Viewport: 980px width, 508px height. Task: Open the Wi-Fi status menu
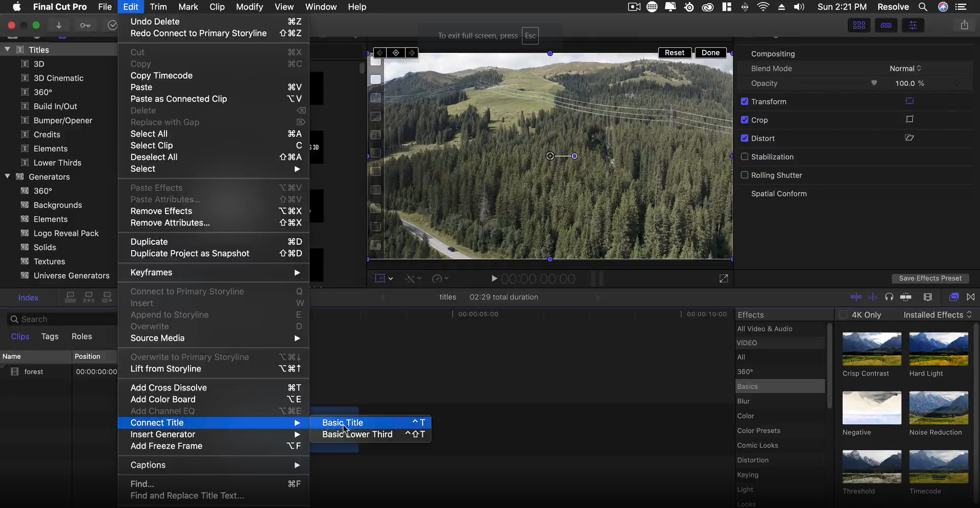click(x=763, y=7)
